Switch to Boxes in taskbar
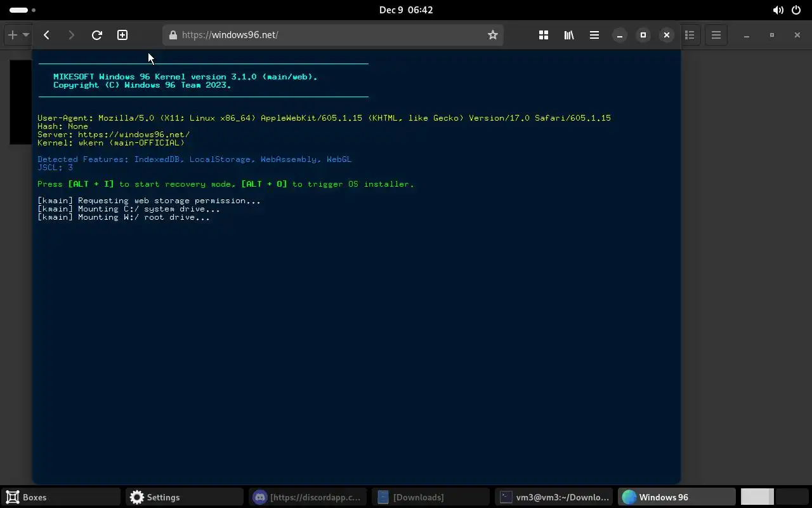The image size is (812, 508). click(x=61, y=497)
